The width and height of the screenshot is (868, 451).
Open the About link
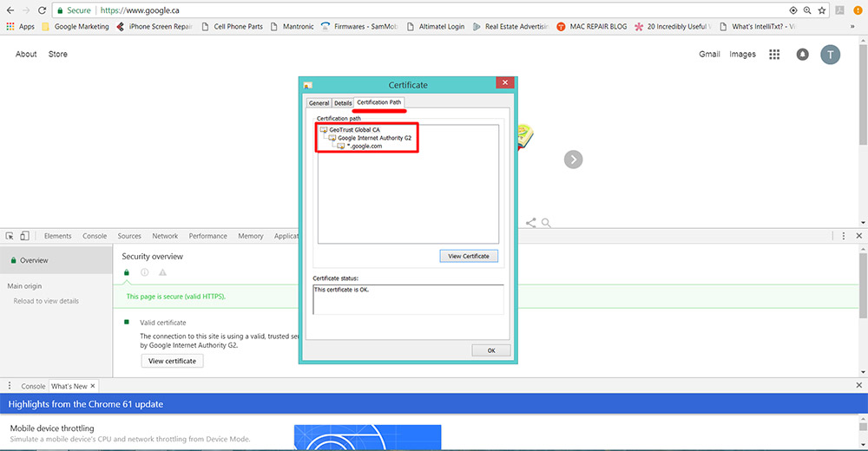coord(26,55)
